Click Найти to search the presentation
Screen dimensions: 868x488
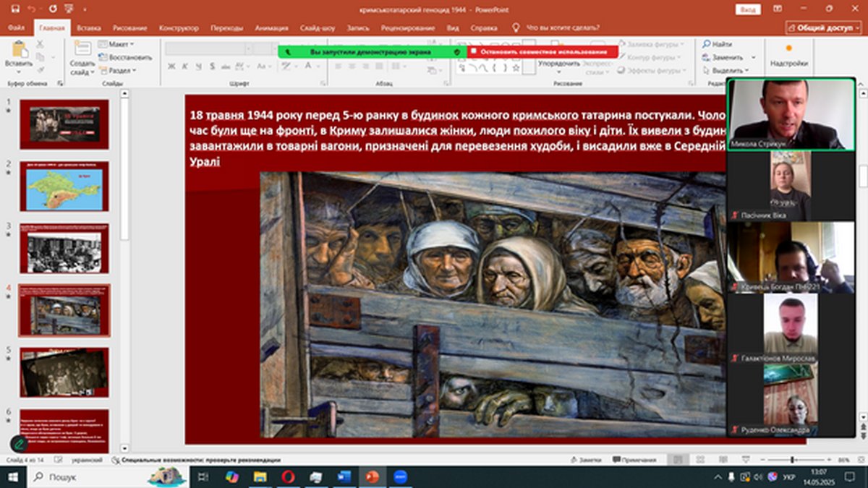click(717, 44)
